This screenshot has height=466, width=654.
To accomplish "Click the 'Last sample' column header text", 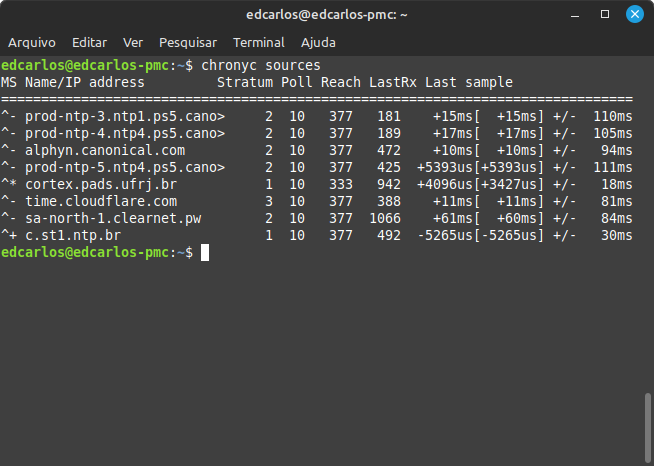I will click(x=469, y=82).
